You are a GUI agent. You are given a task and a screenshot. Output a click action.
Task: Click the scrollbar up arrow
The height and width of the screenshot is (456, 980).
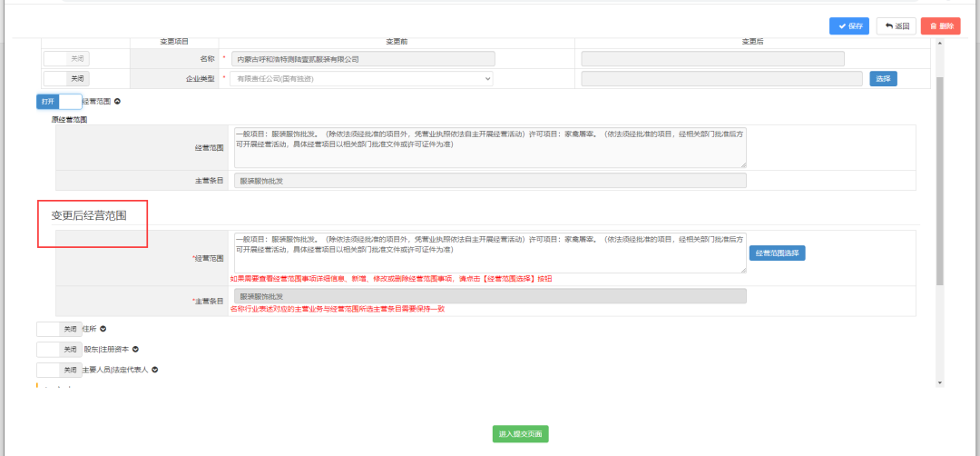point(939,43)
